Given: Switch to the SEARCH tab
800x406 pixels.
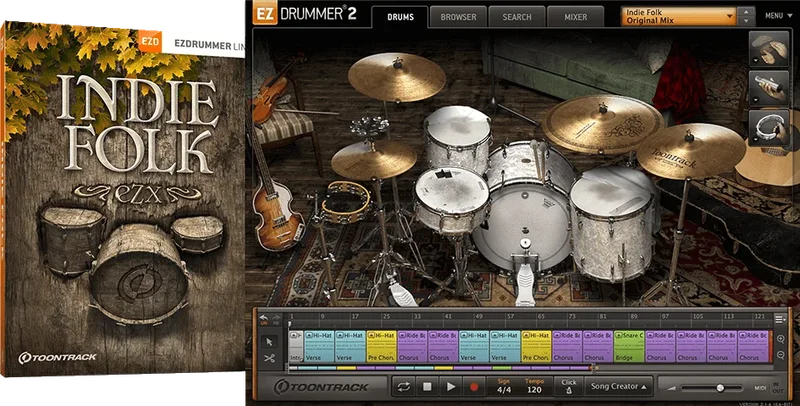Looking at the screenshot, I should [x=517, y=17].
